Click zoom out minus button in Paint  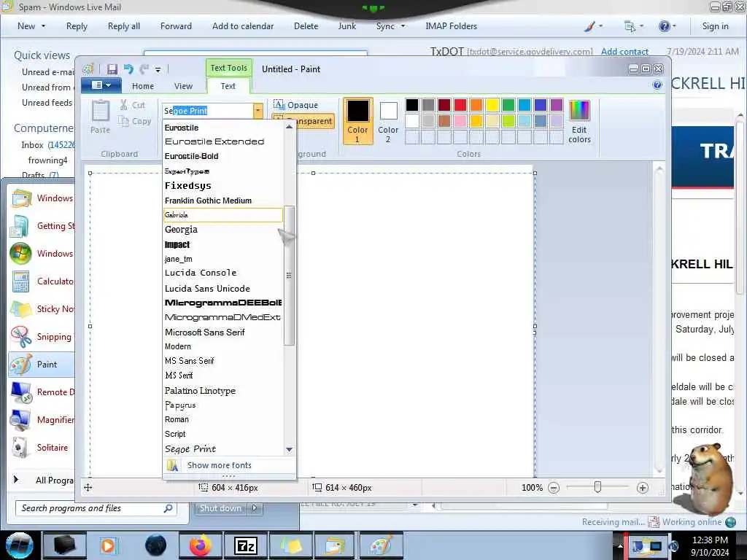(x=554, y=488)
